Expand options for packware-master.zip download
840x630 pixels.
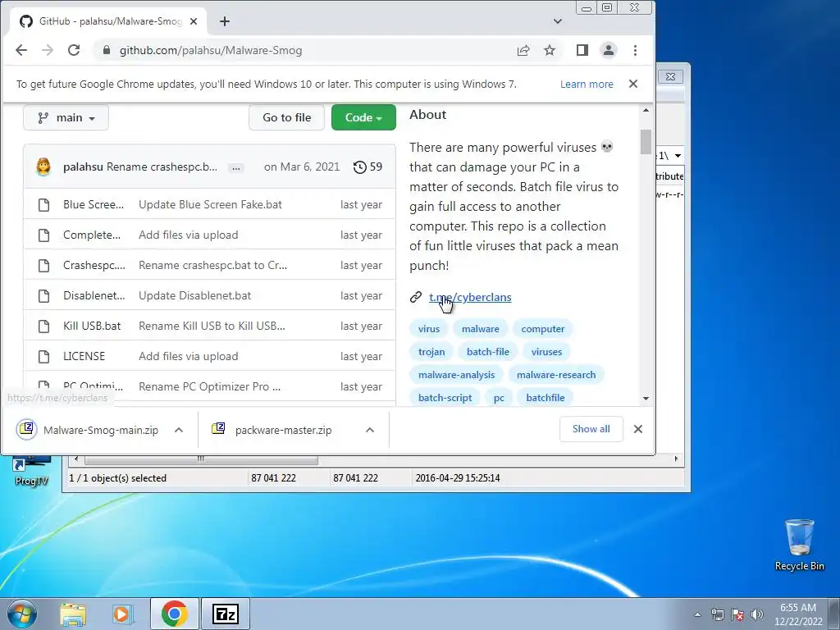click(370, 430)
